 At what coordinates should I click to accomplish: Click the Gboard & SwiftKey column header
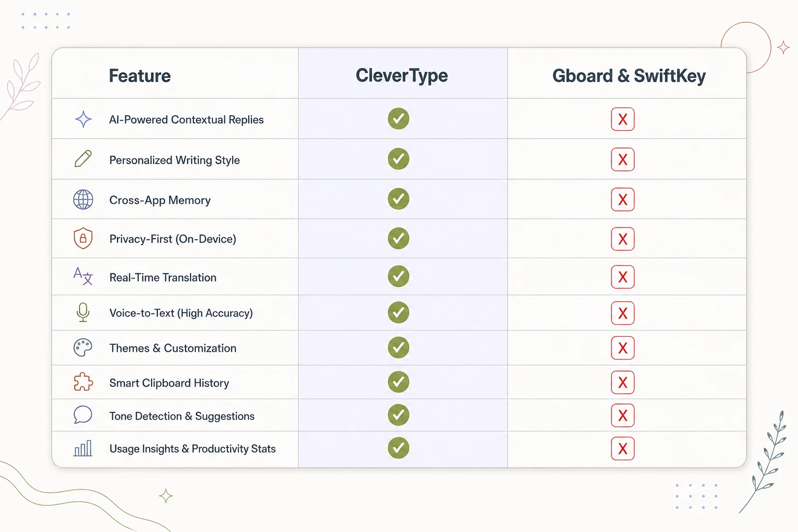(x=629, y=76)
